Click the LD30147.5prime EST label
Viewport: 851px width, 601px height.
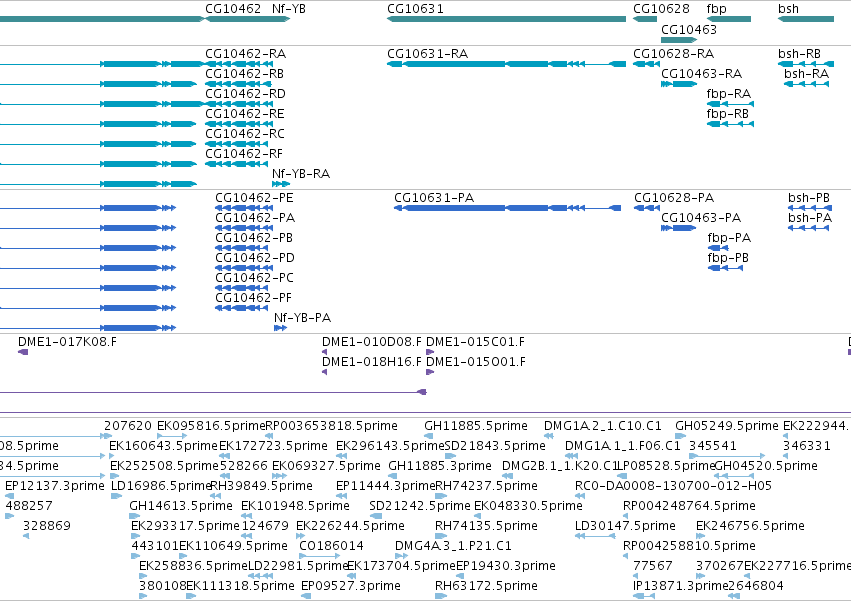(x=625, y=526)
